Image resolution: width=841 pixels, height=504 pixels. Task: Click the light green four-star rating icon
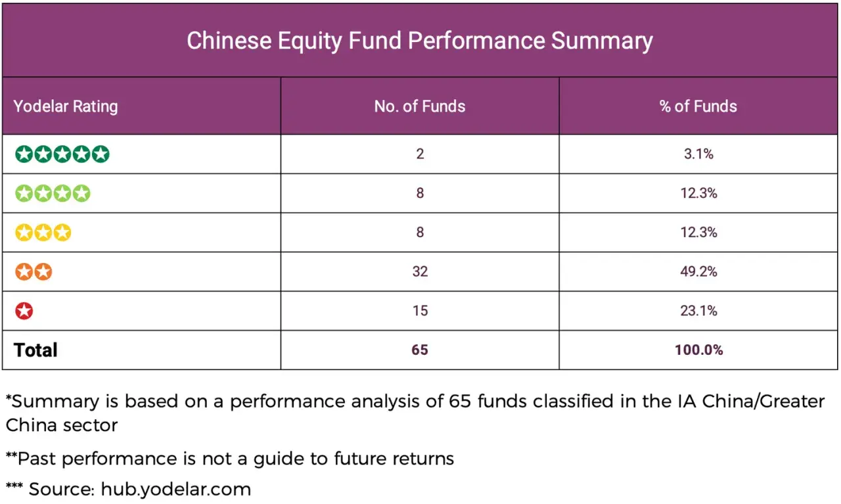[53, 193]
